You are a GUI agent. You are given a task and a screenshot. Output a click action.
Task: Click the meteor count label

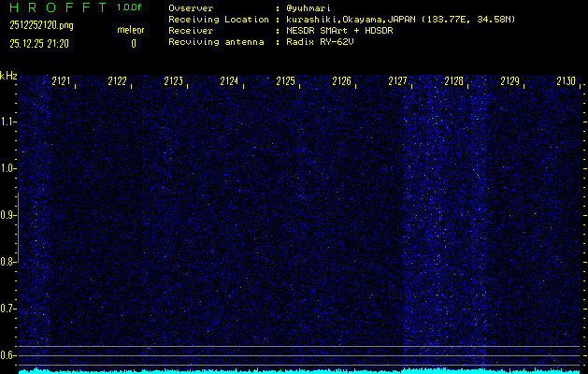tap(131, 30)
